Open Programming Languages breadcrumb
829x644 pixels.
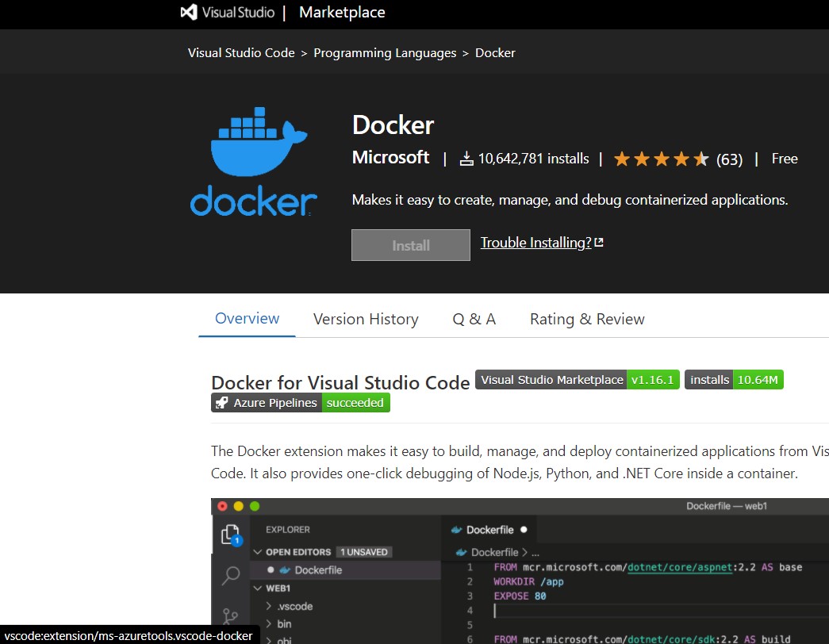385,53
